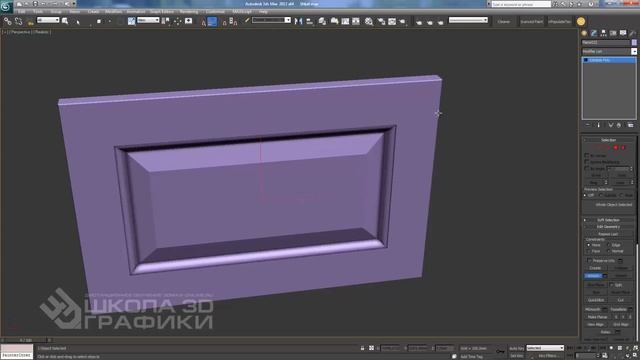Click the Make Planar button
Screen dimensions: 640x360
coord(598,317)
